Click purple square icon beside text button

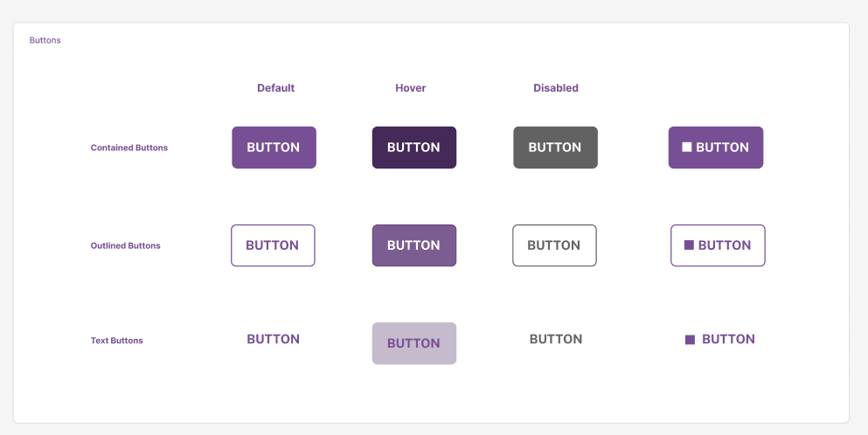[x=690, y=340]
